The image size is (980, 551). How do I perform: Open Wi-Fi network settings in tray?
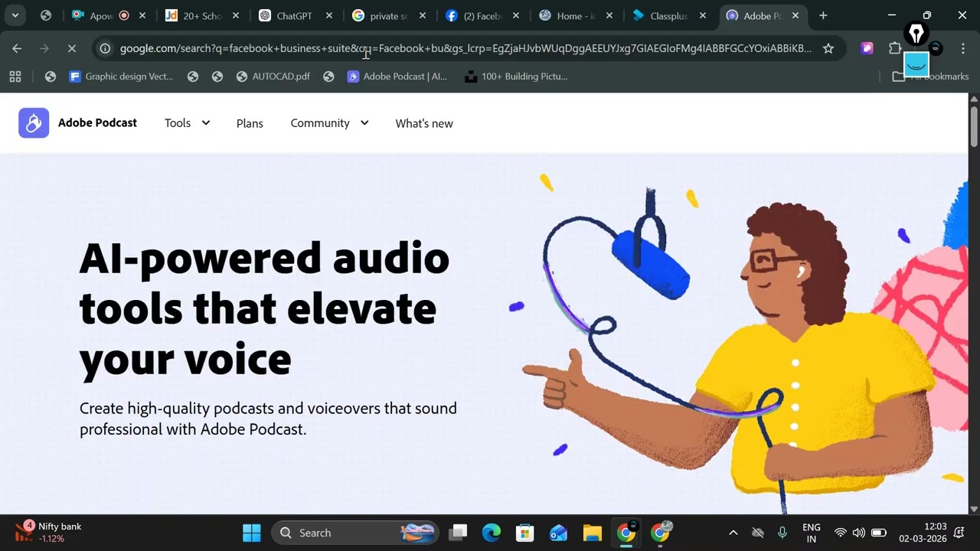coord(841,533)
